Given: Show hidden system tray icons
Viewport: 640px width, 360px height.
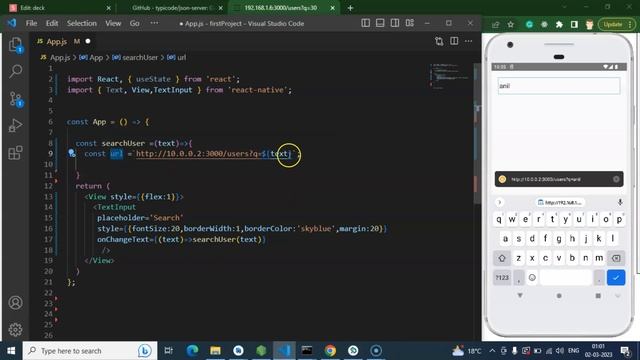Looking at the screenshot, I should [492, 351].
